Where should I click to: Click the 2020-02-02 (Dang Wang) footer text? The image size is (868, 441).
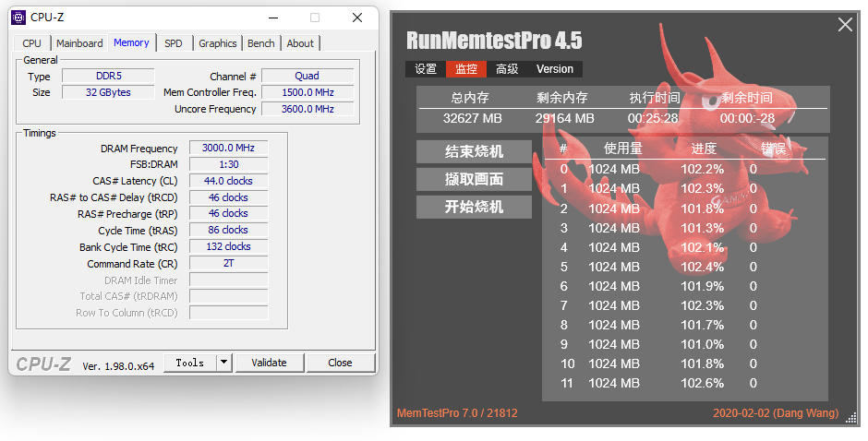point(776,412)
